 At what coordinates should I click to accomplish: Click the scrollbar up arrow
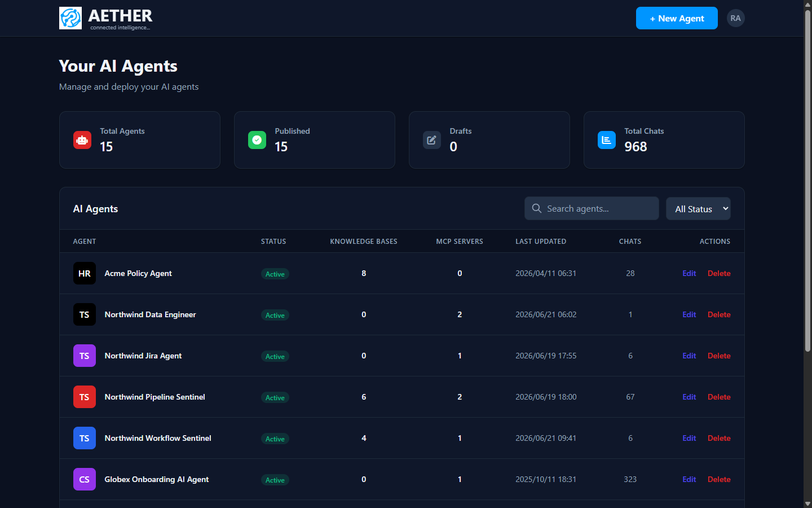pos(807,4)
